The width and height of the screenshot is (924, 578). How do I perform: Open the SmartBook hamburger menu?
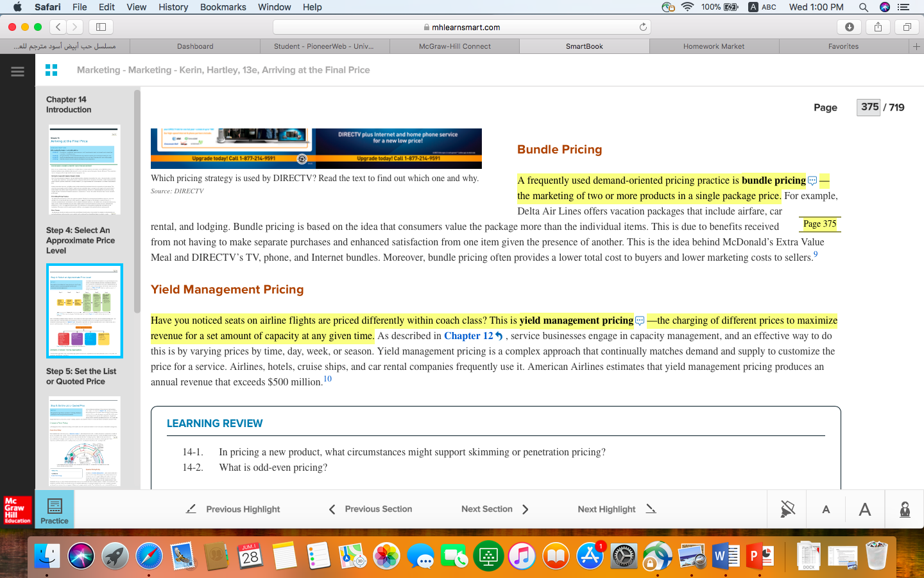pos(17,71)
